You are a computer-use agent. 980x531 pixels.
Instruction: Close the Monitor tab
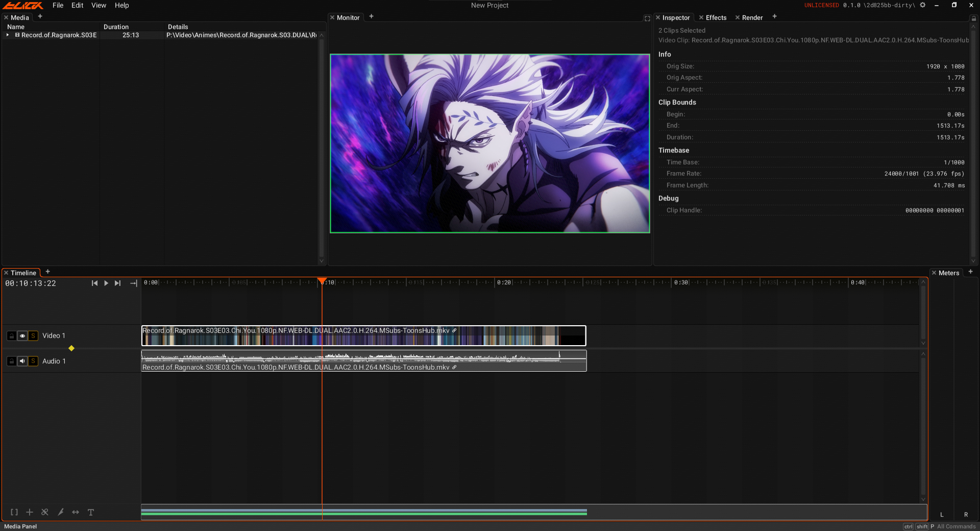(x=332, y=17)
